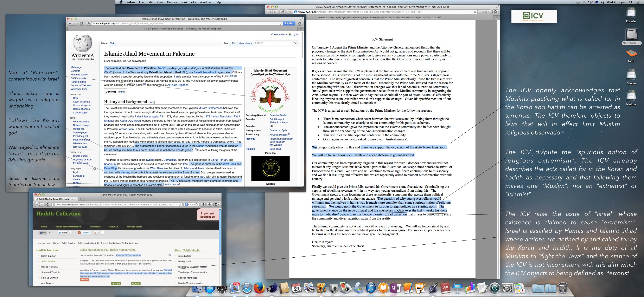Click Firefox history clock button
The image size is (644, 297).
point(48,204)
